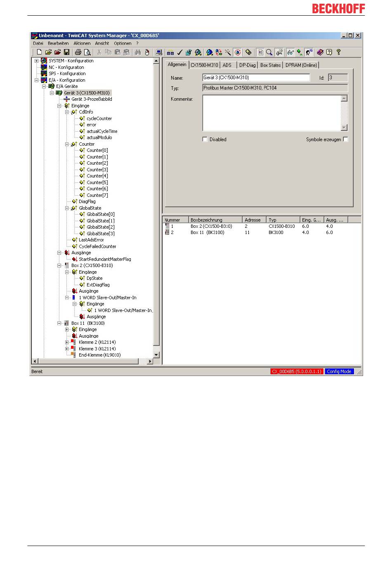Image resolution: width=392 pixels, height=565 pixels.
Task: Click the magnifying glass search icon
Action: point(269,52)
